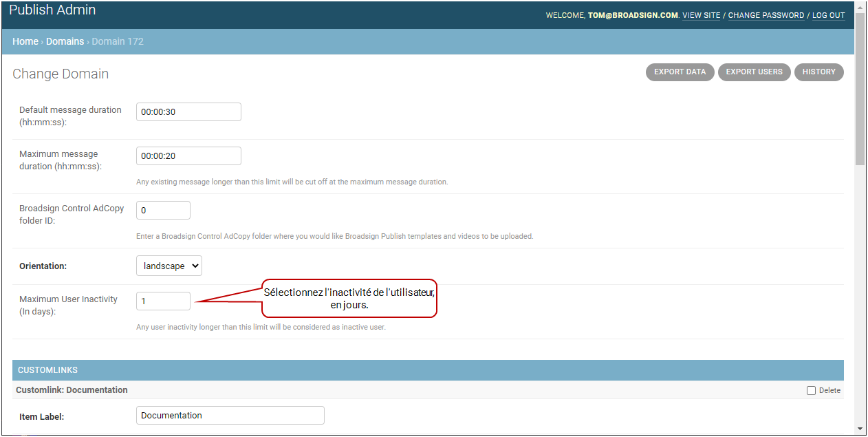The height and width of the screenshot is (437, 868).
Task: Click the CUSTOMLINKS section header
Action: click(428, 370)
